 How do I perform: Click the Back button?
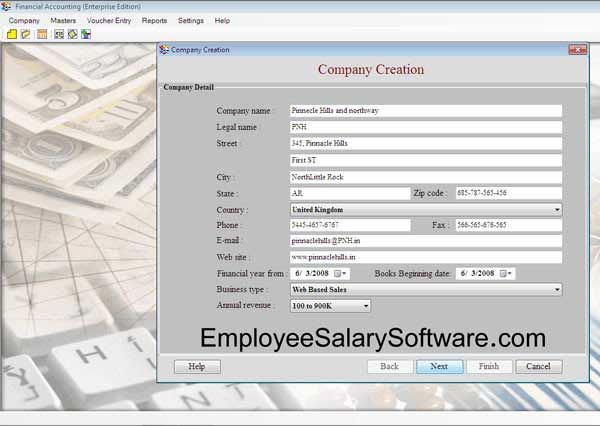click(x=390, y=367)
